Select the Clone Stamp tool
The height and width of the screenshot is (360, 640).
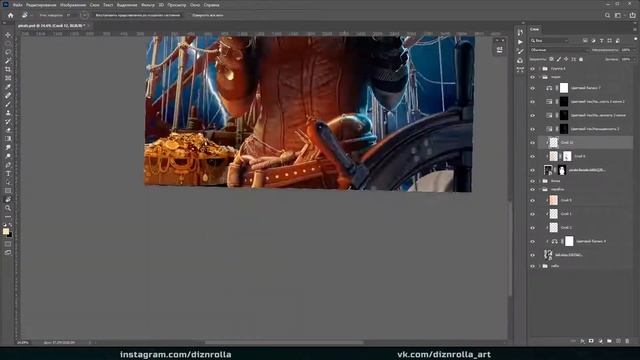pos(8,113)
